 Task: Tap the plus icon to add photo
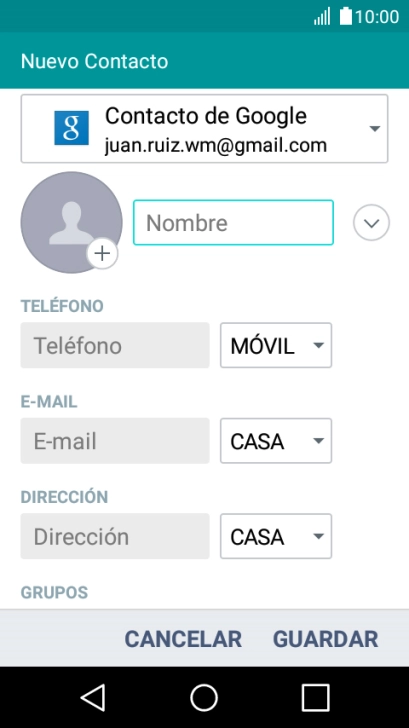102,254
